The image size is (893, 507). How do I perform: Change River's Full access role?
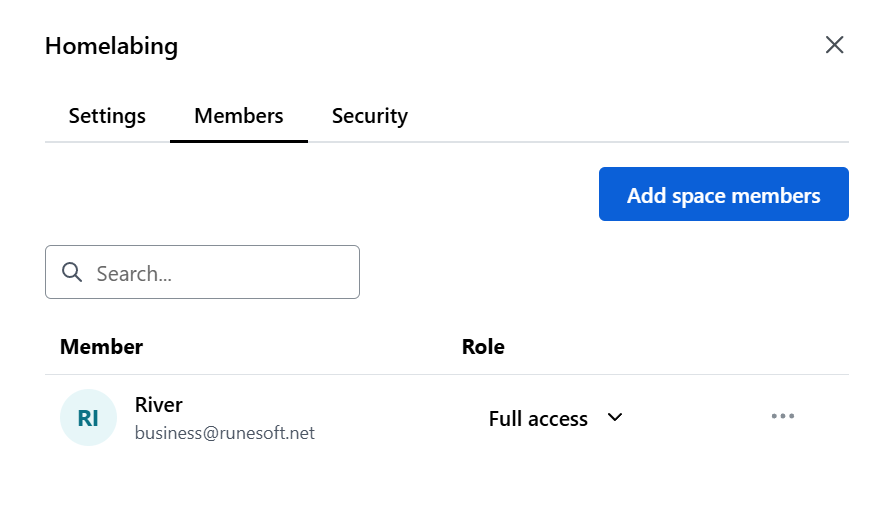556,419
